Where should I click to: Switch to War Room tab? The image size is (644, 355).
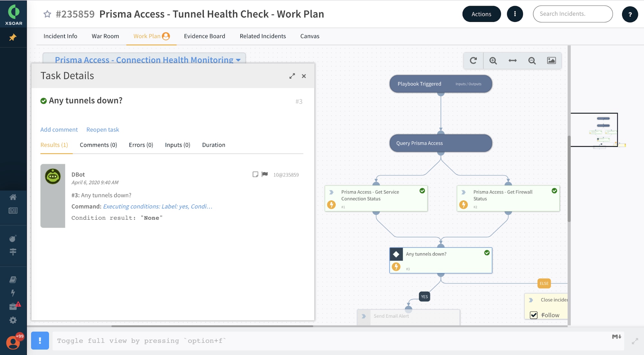pyautogui.click(x=105, y=36)
